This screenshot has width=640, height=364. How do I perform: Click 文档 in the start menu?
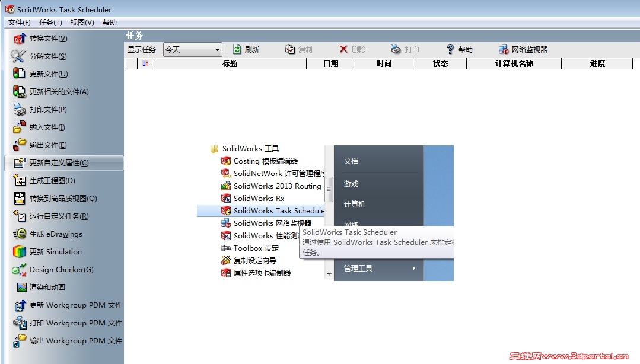pyautogui.click(x=351, y=161)
